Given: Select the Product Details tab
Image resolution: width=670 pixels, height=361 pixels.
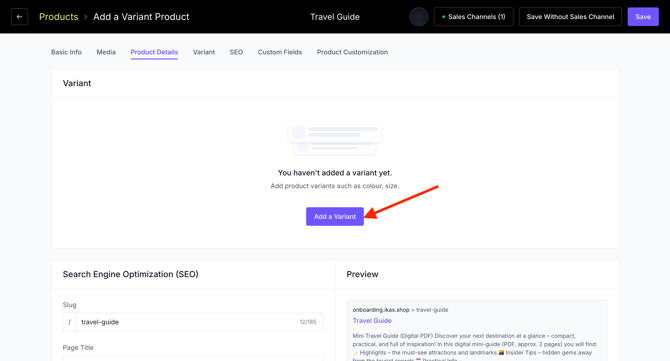Looking at the screenshot, I should 154,52.
